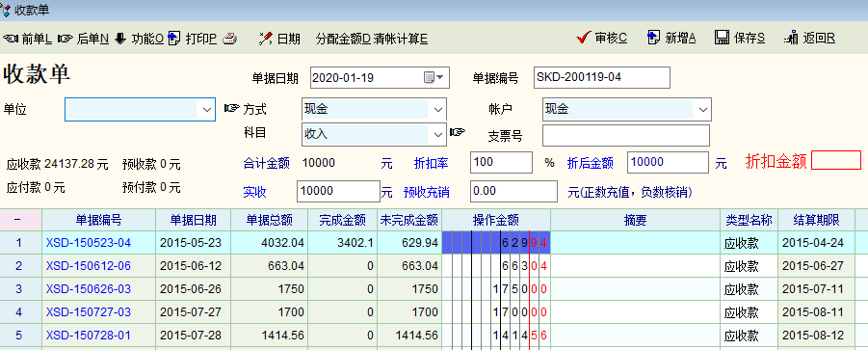Click 清帐计算E in the toolbar
The image size is (868, 350).
click(x=400, y=39)
